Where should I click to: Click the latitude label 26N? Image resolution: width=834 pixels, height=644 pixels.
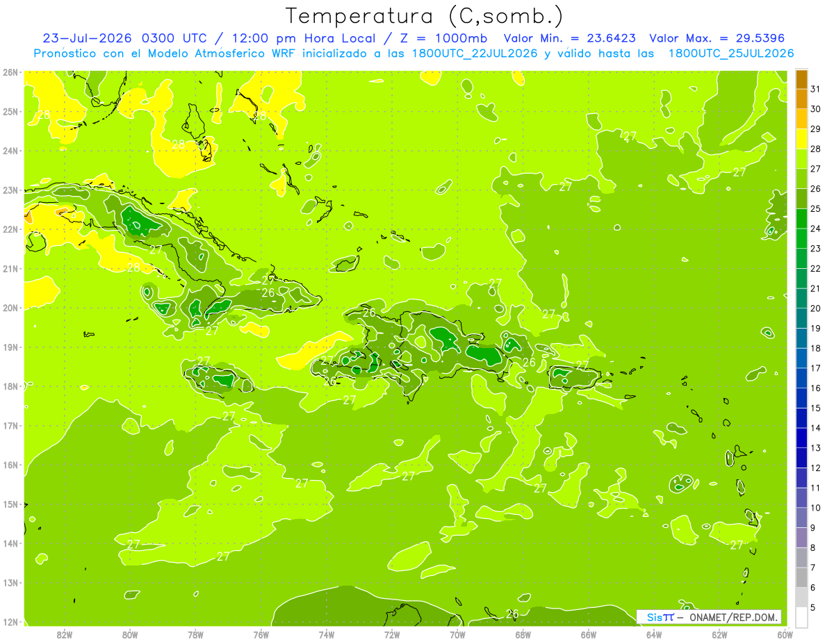[10, 72]
